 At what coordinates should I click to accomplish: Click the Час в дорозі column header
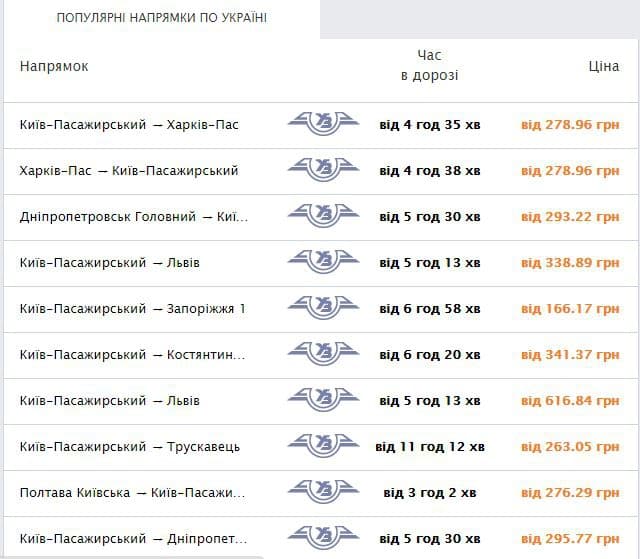(x=429, y=65)
